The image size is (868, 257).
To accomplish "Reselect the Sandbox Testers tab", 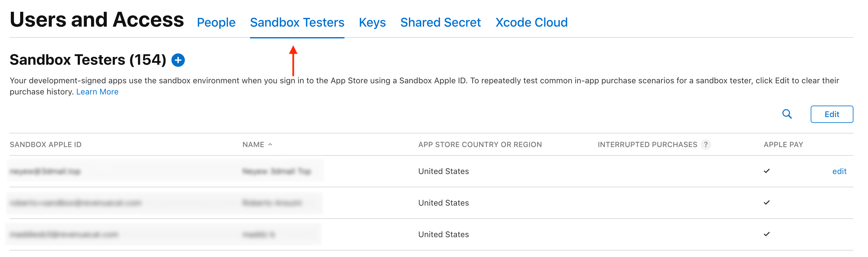I will 297,22.
